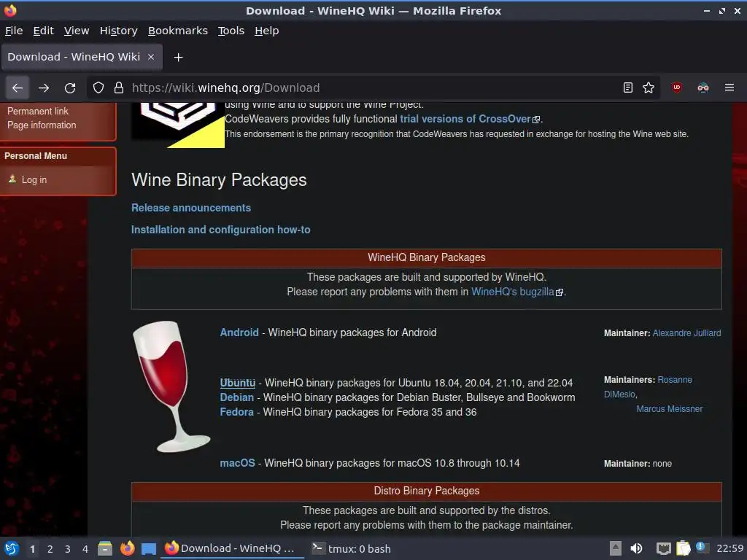Visit maintainer Alexandre Julliard's link
Screen dimensions: 747x560
point(686,332)
